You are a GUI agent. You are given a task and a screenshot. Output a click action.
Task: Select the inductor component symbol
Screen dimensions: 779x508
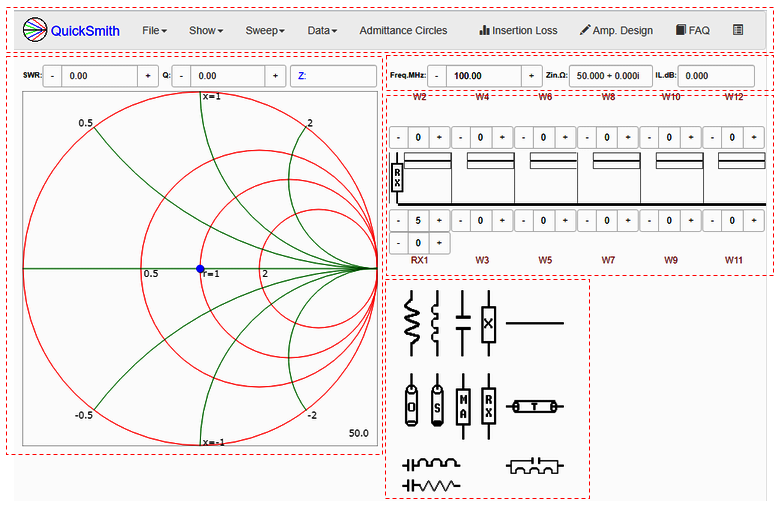point(436,323)
